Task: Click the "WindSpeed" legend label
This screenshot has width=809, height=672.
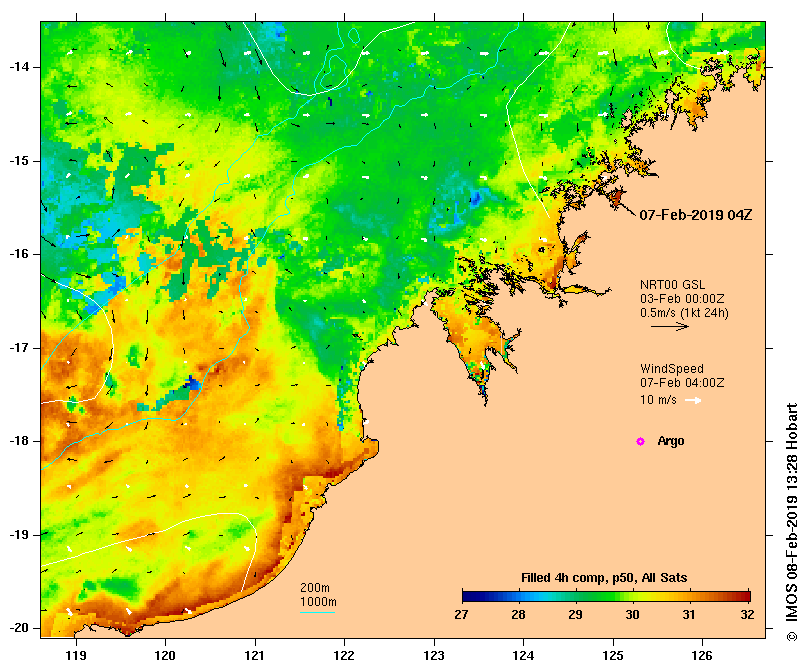Action: click(x=672, y=369)
